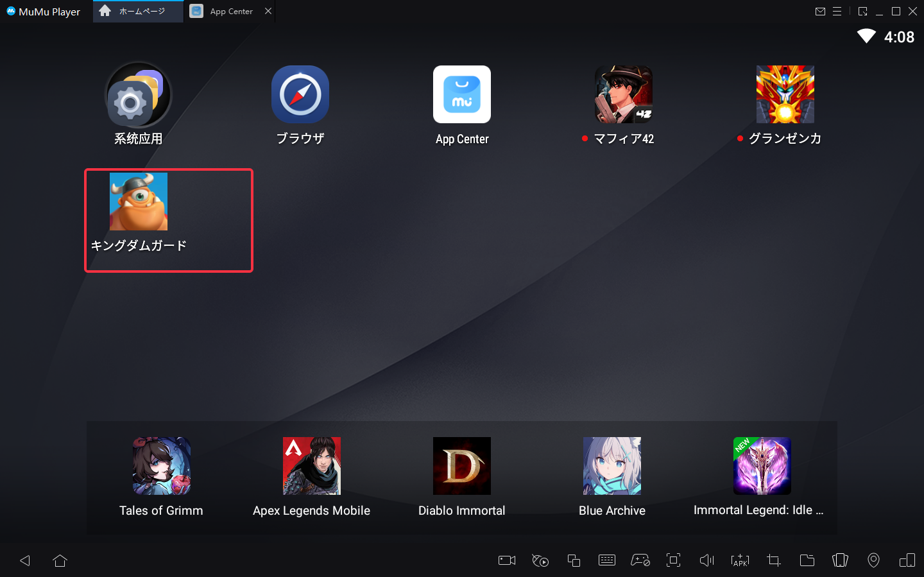This screenshot has height=577, width=924.
Task: Tap the Android back button
Action: pos(25,560)
